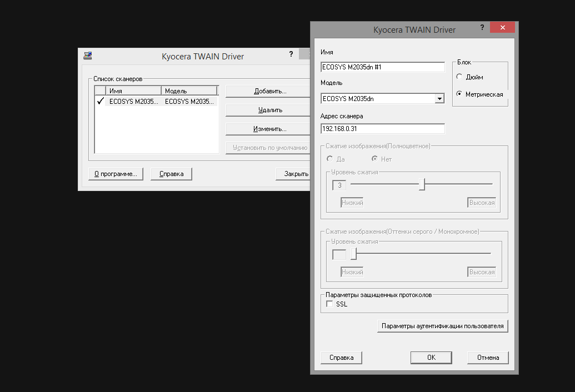Select the ECOSYS M2035... name cell in the list

tap(133, 102)
